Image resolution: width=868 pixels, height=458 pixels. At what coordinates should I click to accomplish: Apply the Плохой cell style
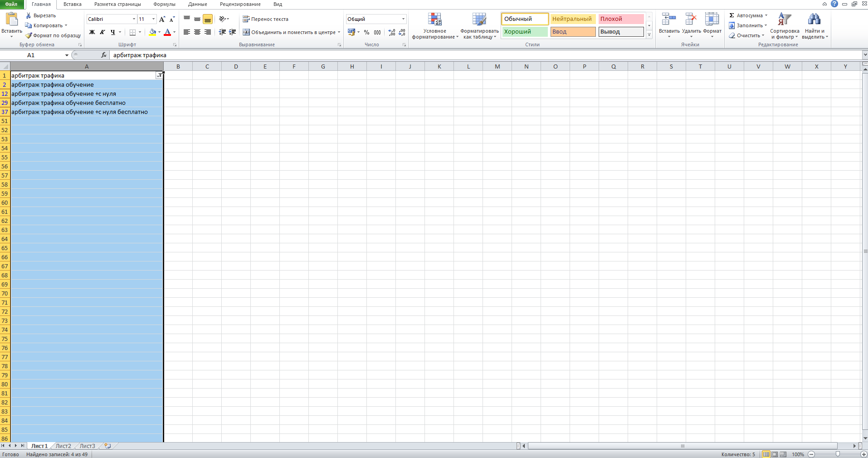[x=621, y=19]
